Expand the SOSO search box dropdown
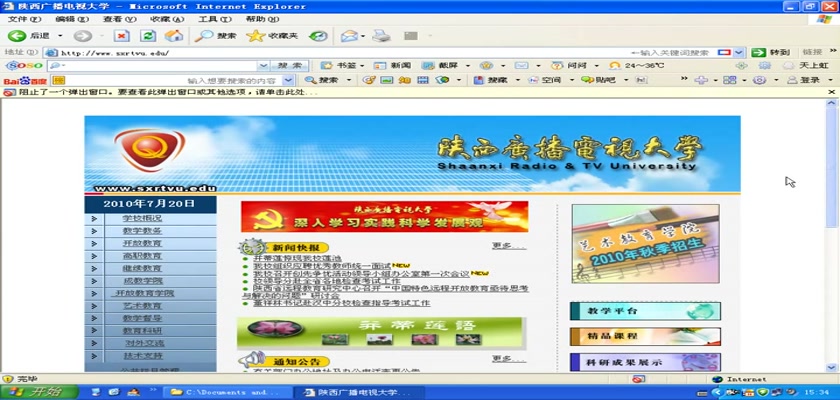840x400 pixels. [x=263, y=65]
